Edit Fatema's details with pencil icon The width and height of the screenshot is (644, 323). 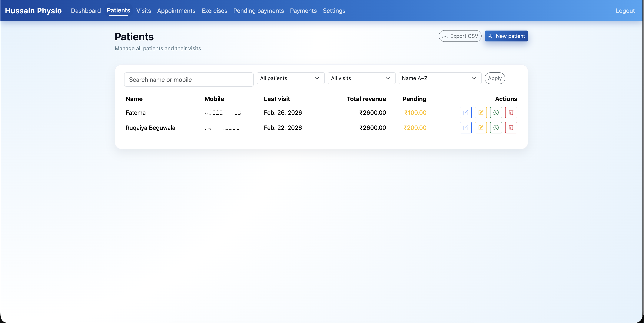[x=480, y=113]
